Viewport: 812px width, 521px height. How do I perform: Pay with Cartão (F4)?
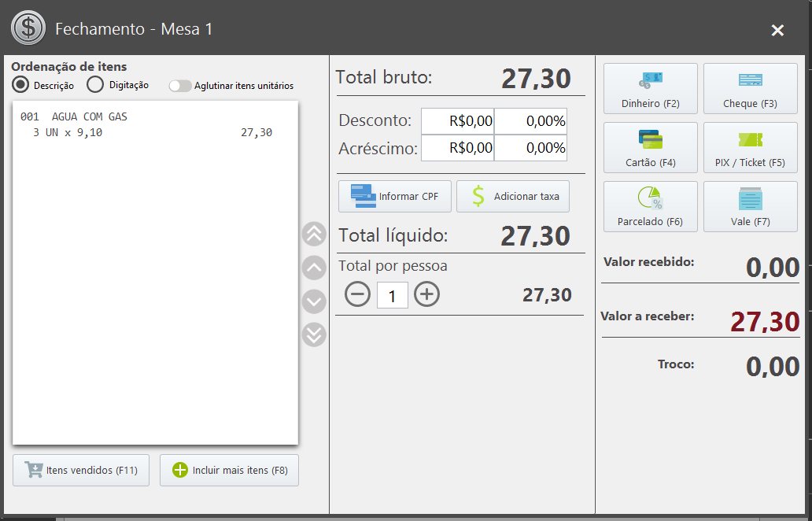(651, 148)
